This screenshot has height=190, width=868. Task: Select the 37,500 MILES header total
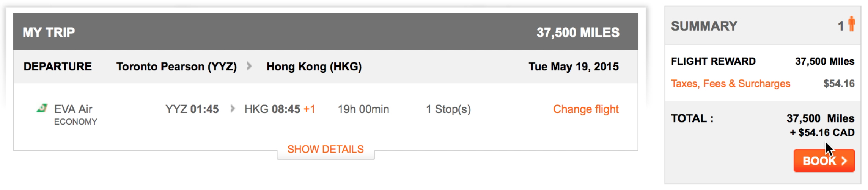[578, 33]
